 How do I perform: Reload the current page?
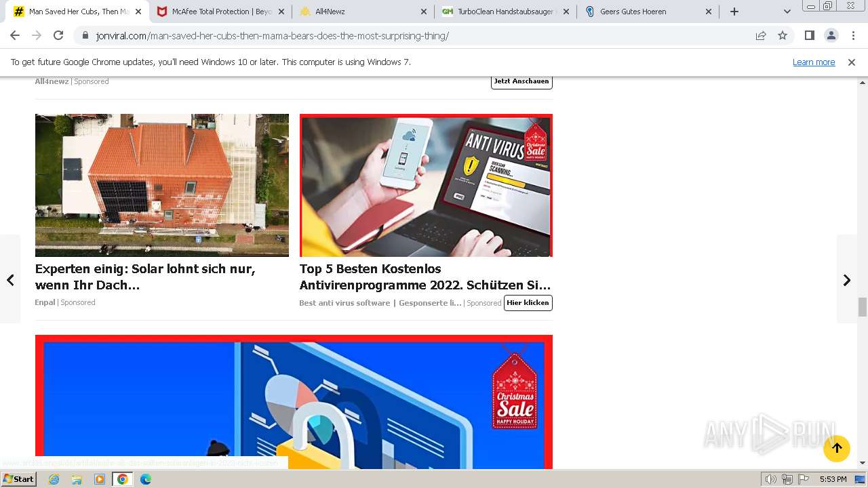click(58, 35)
